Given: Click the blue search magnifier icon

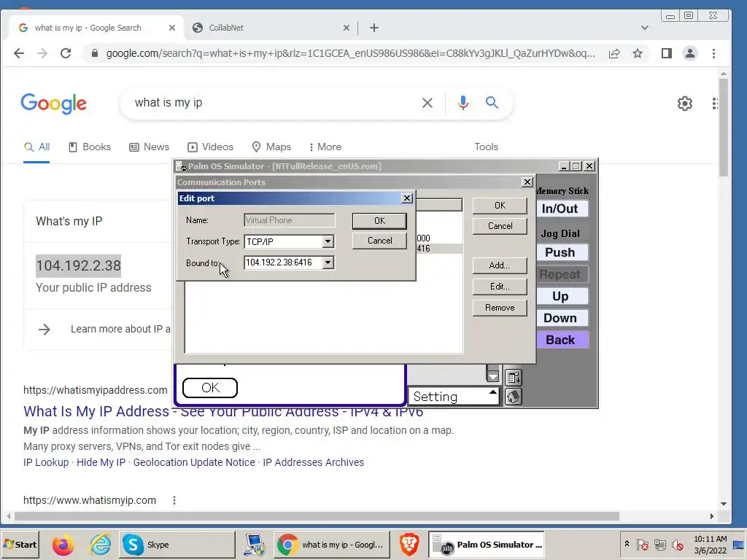Looking at the screenshot, I should click(492, 102).
